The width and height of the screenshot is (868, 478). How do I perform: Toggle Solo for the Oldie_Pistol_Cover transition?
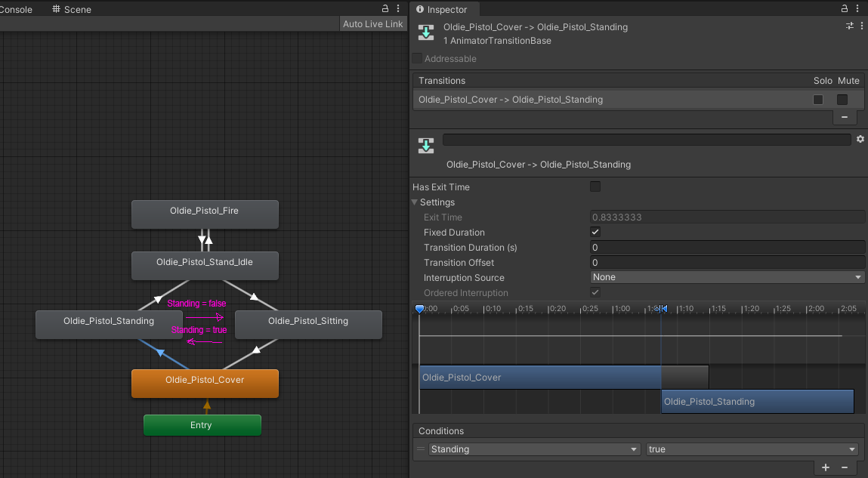coord(818,99)
